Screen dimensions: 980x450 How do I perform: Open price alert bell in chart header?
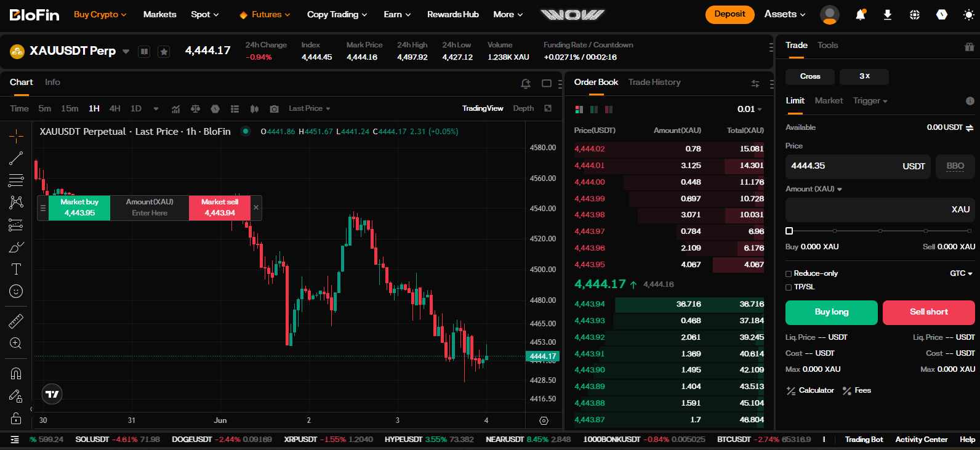pyautogui.click(x=526, y=84)
